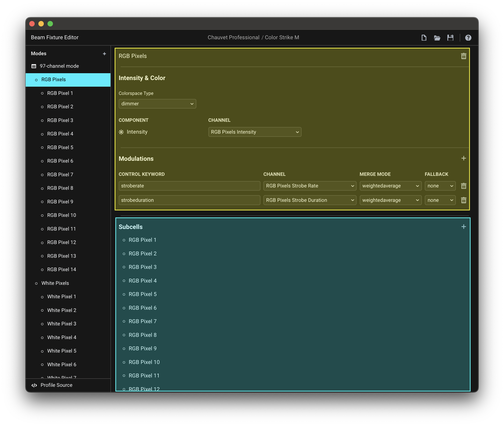Click the Intensity component sun icon
Image resolution: width=504 pixels, height=426 pixels.
(121, 132)
